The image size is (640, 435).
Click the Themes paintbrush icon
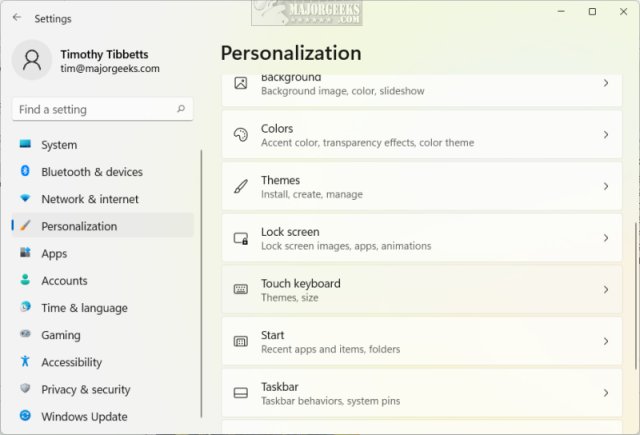click(240, 186)
